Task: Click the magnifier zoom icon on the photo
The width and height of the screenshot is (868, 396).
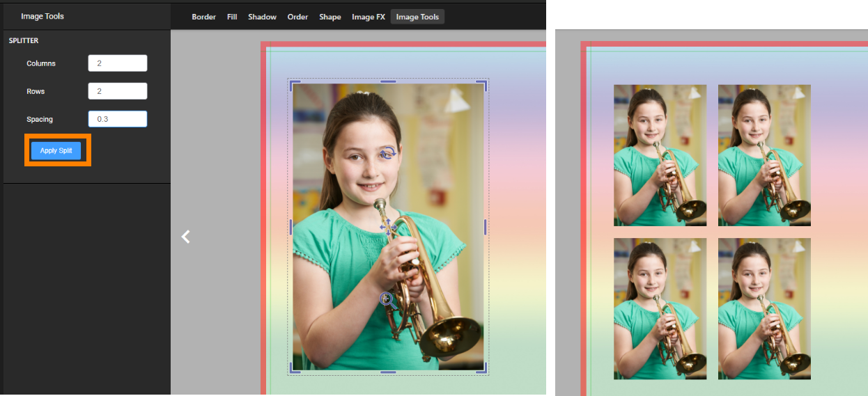Action: coord(389,300)
